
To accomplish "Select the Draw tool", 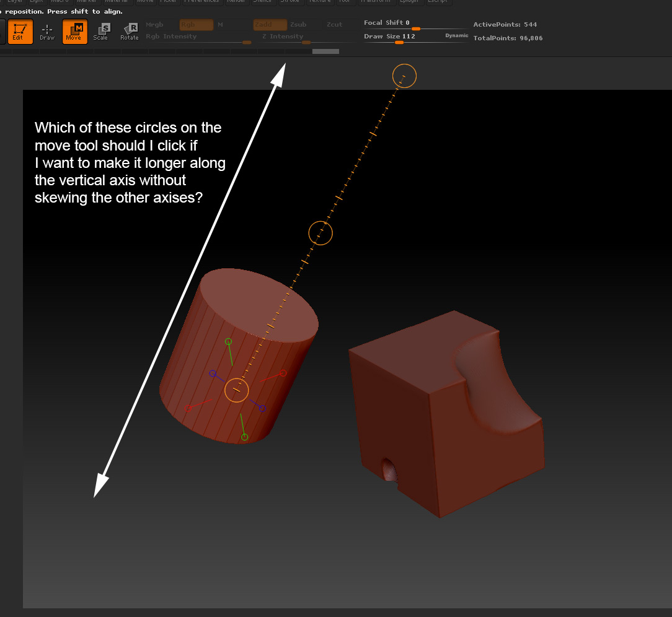I will (x=47, y=31).
